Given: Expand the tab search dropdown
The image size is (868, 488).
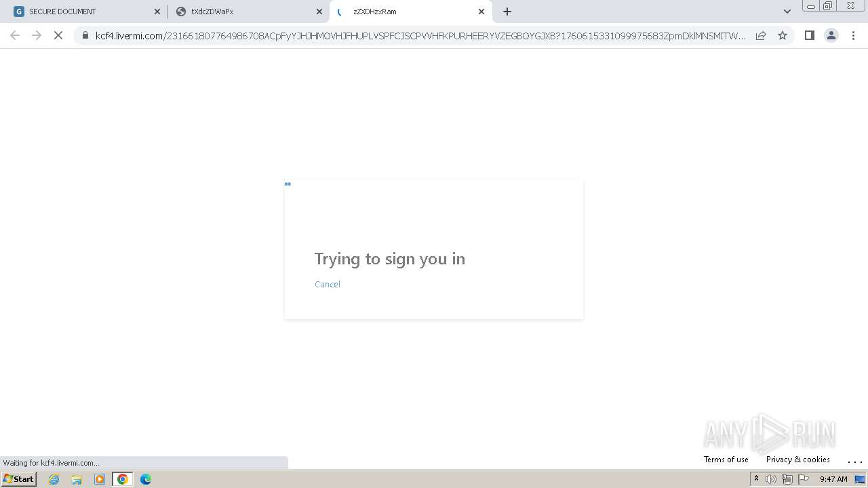Looking at the screenshot, I should point(787,12).
